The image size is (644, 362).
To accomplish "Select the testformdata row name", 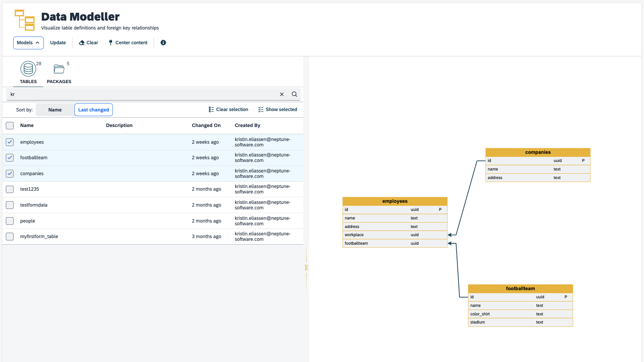I will (x=34, y=205).
